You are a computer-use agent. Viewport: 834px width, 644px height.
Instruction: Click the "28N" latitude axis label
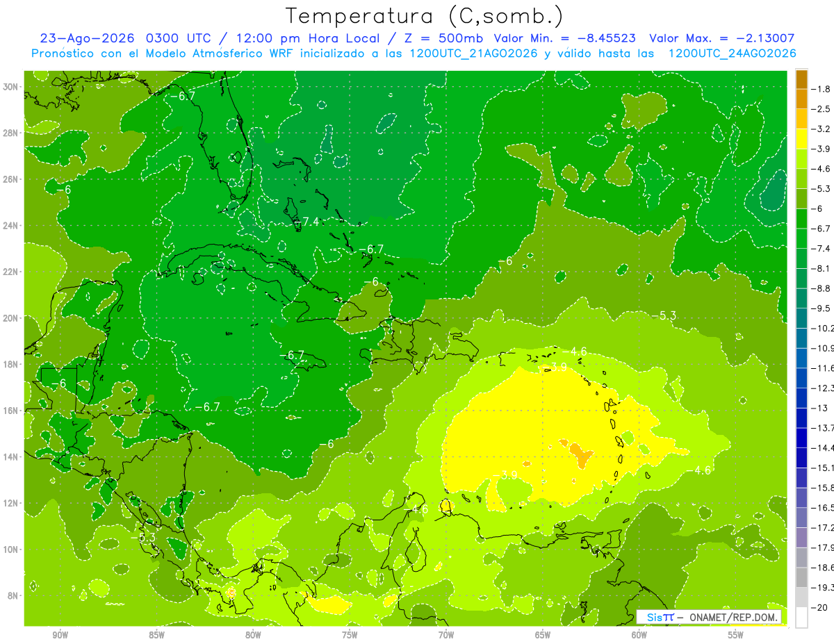[x=11, y=133]
